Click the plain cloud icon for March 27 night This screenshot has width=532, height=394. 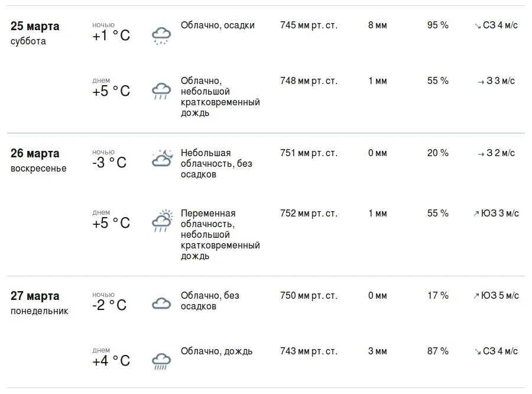[161, 303]
